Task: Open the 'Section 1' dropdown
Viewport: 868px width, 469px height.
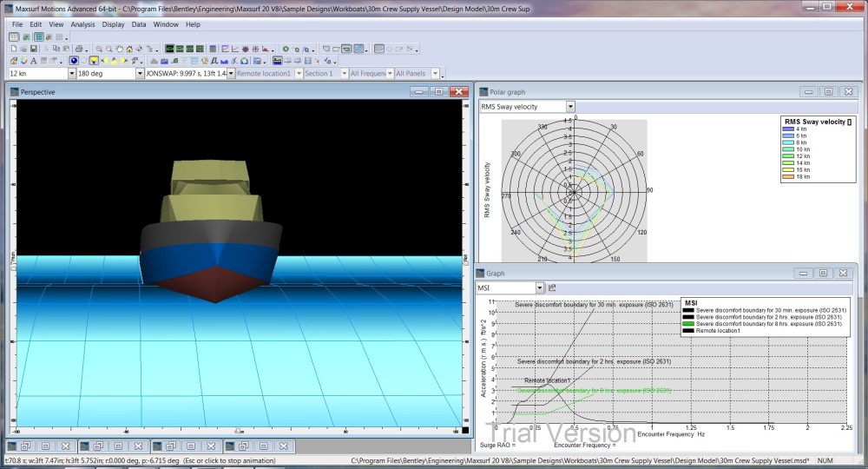Action: click(x=345, y=73)
